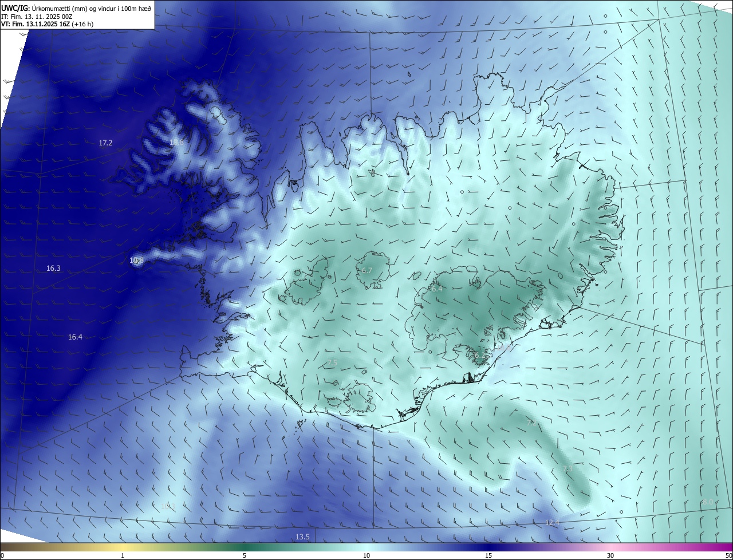Click the 13.5 value label near the bottom edge
The image size is (733, 560).
tap(302, 537)
